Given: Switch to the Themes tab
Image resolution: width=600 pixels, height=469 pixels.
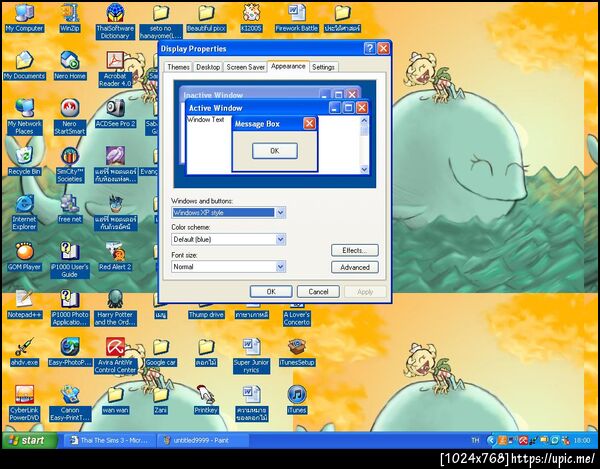Looking at the screenshot, I should [x=178, y=67].
